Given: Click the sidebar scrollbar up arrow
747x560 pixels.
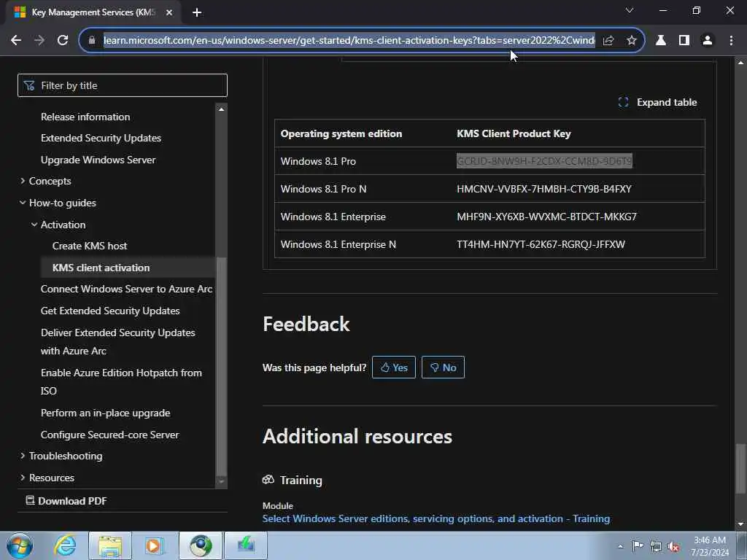Looking at the screenshot, I should point(221,109).
